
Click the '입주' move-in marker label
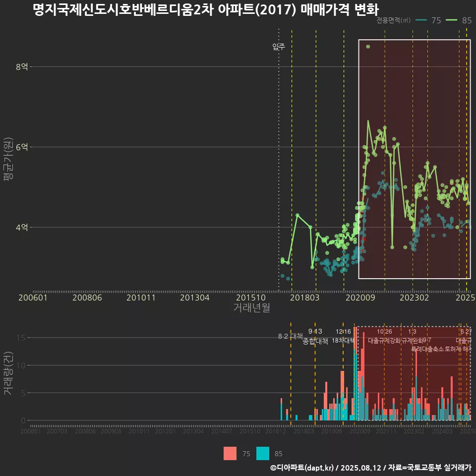point(278,47)
